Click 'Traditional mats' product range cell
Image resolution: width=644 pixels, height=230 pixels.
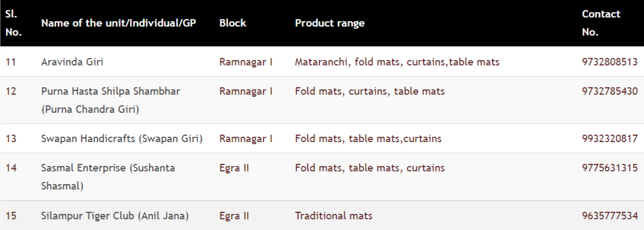coord(333,216)
